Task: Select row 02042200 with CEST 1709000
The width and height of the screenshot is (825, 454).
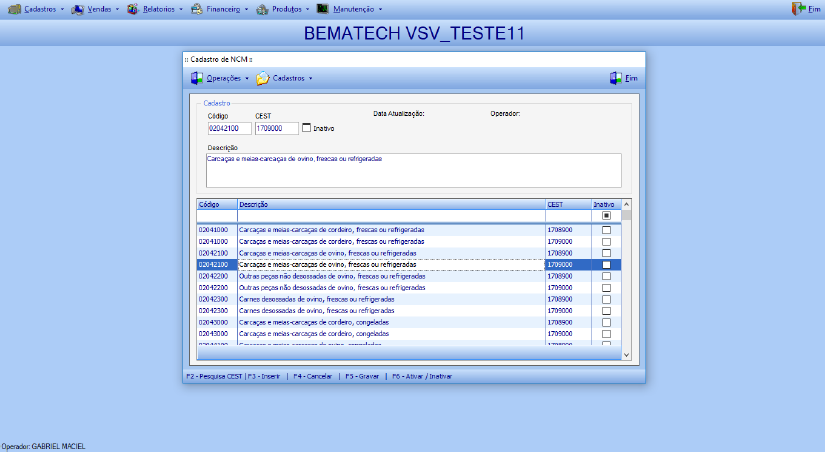Action: point(409,288)
